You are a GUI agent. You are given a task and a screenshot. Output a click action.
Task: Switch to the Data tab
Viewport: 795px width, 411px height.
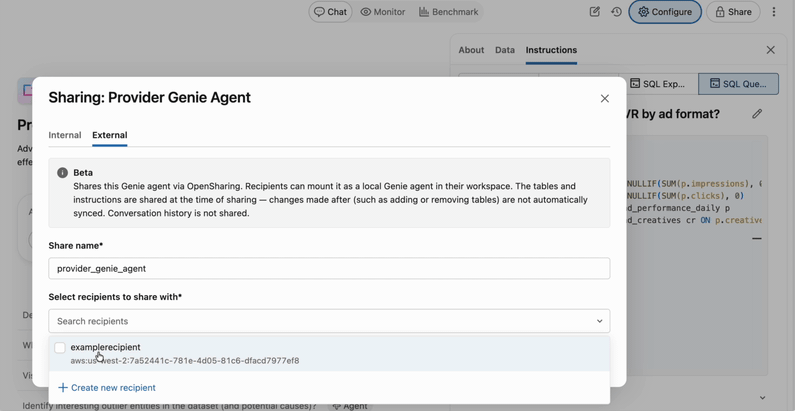point(504,50)
